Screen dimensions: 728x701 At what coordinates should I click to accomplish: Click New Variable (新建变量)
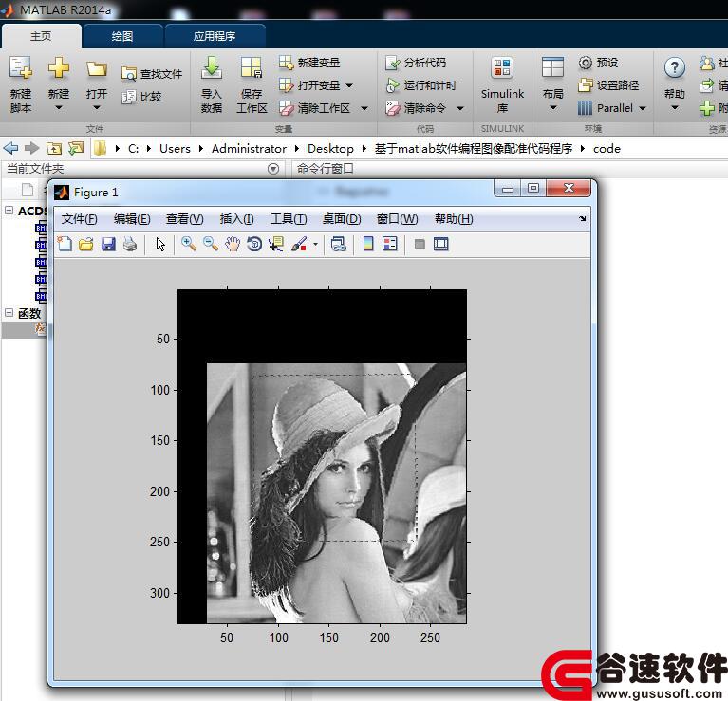click(309, 63)
